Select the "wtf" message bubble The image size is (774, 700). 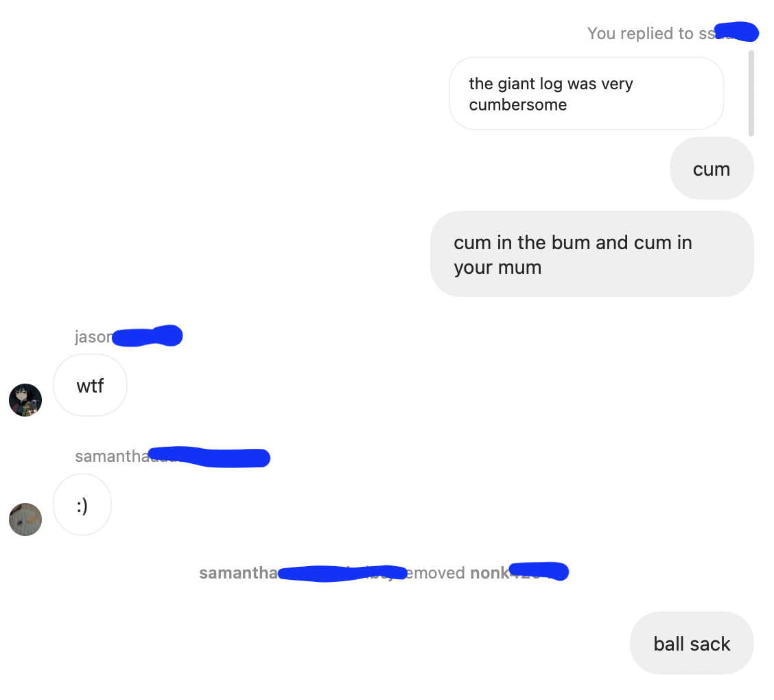pos(91,386)
